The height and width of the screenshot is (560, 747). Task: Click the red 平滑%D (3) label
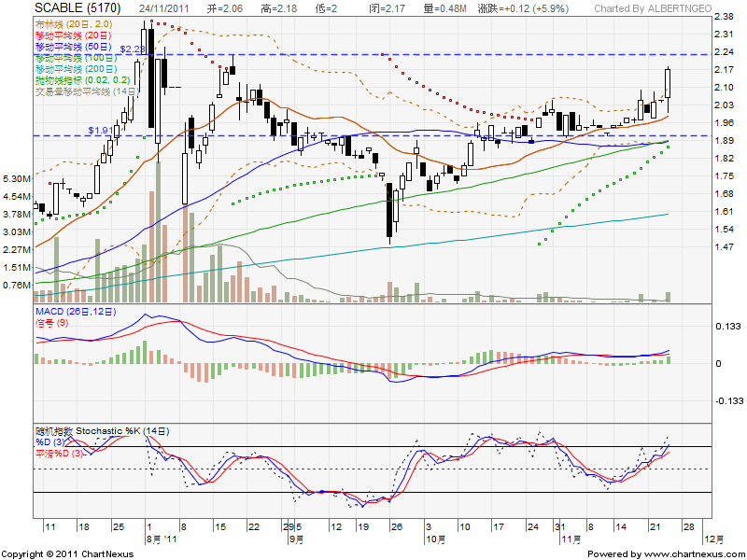pos(59,454)
